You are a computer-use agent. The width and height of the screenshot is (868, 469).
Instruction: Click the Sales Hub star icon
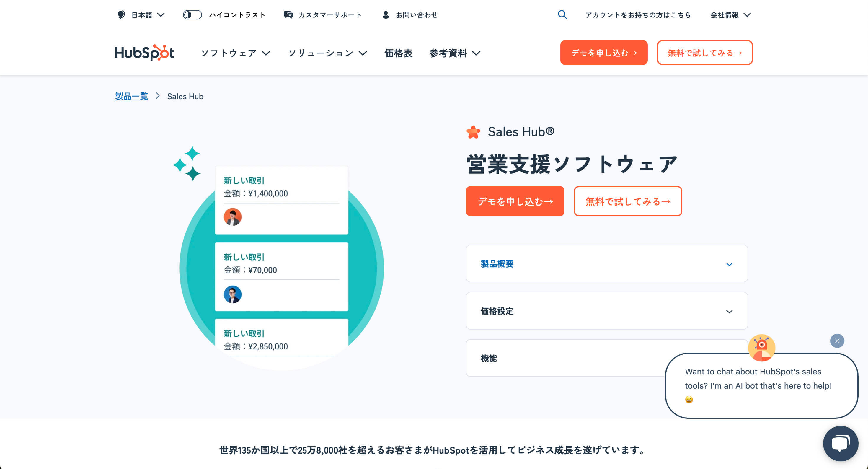(x=474, y=132)
